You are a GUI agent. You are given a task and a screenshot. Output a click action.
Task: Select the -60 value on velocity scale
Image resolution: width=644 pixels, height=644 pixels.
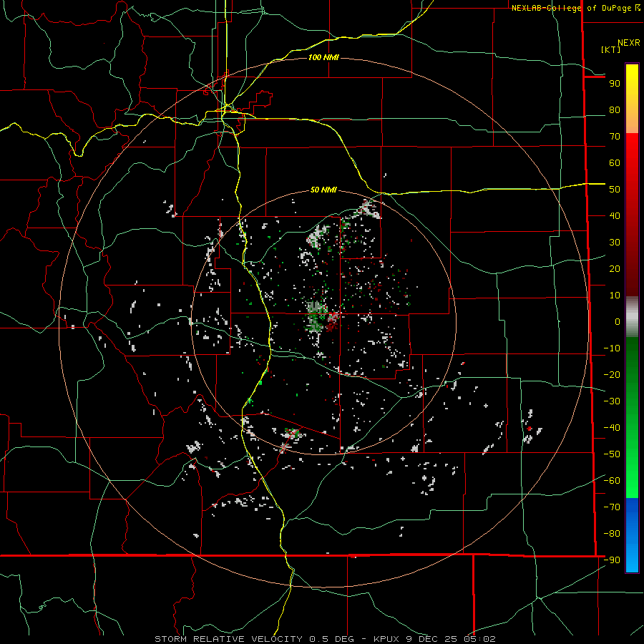(x=612, y=481)
